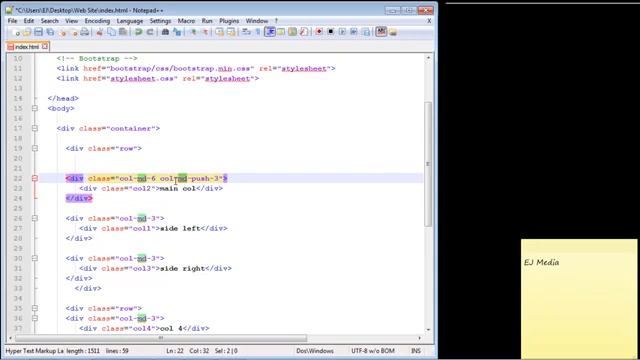Close the index.html tab with its X

[x=45, y=47]
